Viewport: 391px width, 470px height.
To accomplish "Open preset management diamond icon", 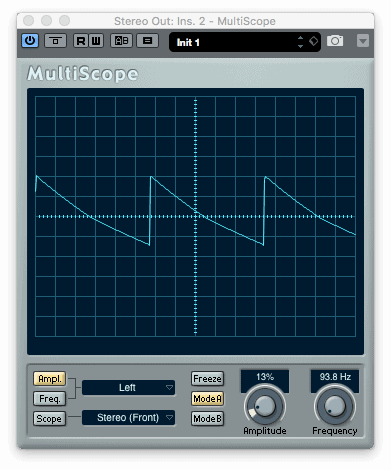I will click(x=313, y=41).
